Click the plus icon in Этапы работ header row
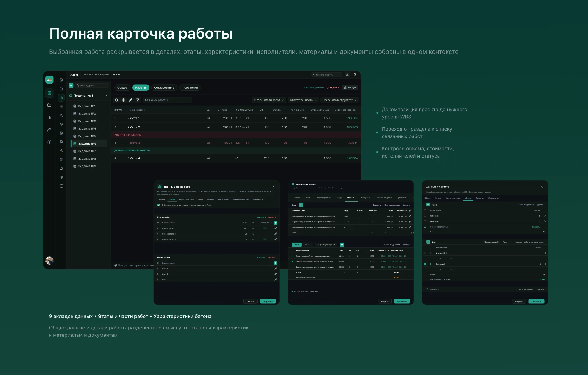This screenshot has width=588, height=375. 276,223
